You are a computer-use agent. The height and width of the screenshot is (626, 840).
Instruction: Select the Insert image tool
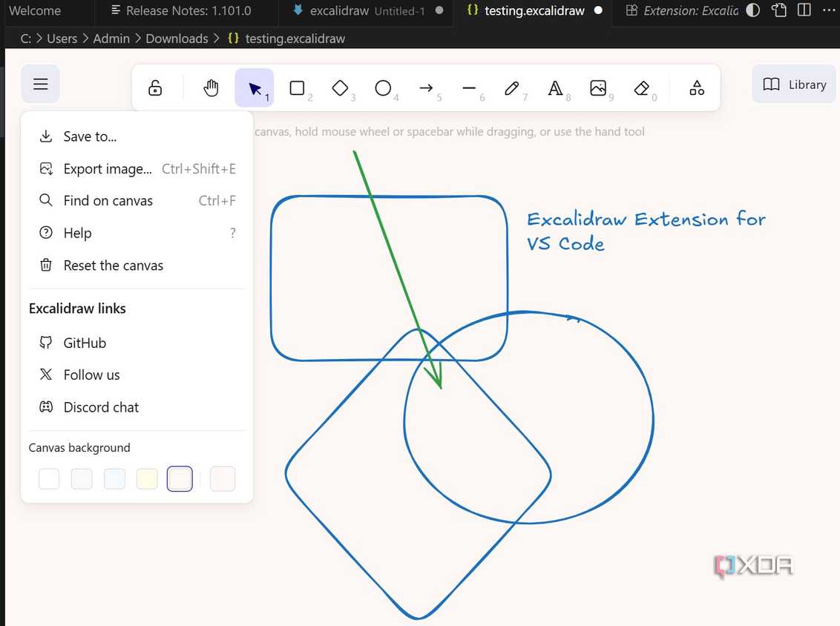(598, 88)
